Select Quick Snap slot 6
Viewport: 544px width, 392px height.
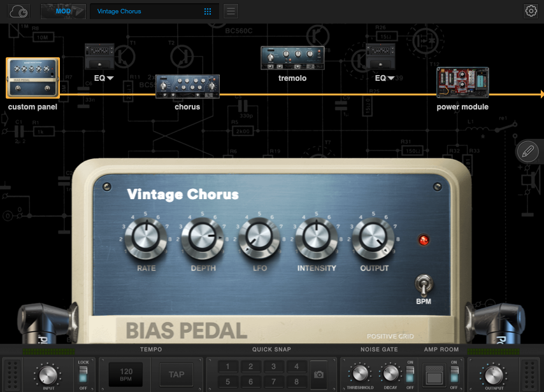250,382
